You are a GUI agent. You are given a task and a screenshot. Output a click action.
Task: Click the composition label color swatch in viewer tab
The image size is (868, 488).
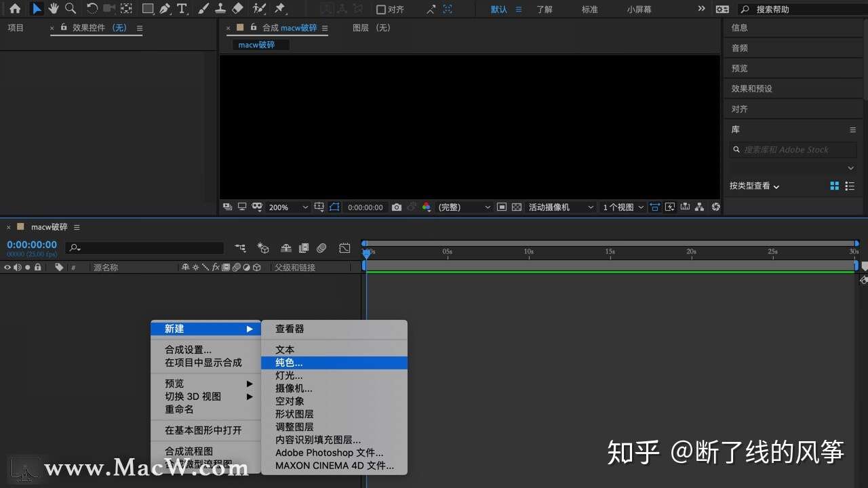coord(239,28)
